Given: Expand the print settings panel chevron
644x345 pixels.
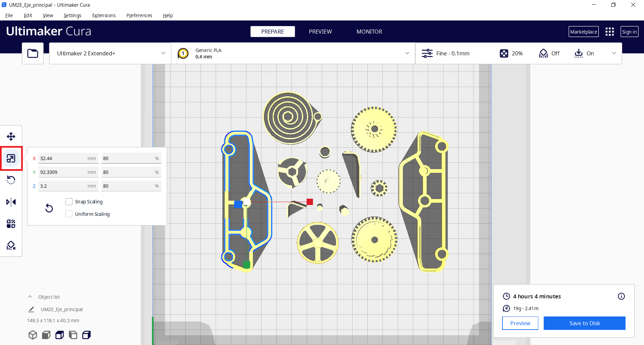Looking at the screenshot, I should [x=614, y=53].
